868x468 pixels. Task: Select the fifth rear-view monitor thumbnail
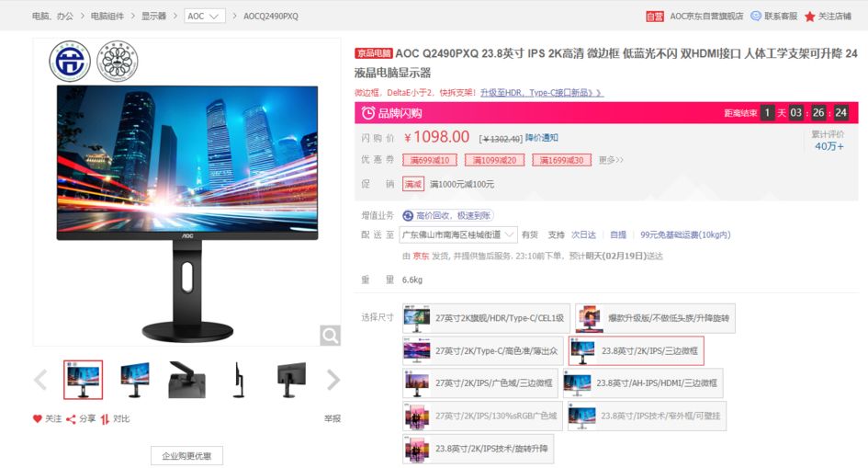click(290, 380)
